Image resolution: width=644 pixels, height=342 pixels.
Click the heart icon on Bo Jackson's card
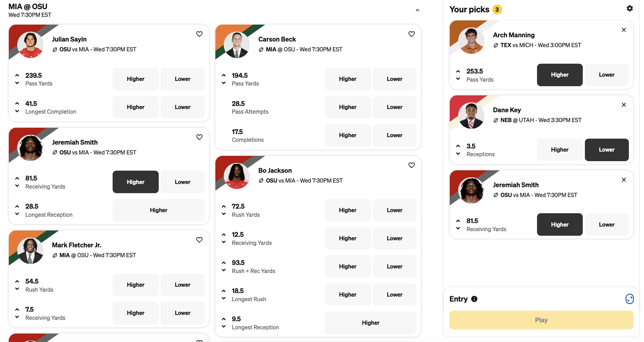pyautogui.click(x=411, y=165)
